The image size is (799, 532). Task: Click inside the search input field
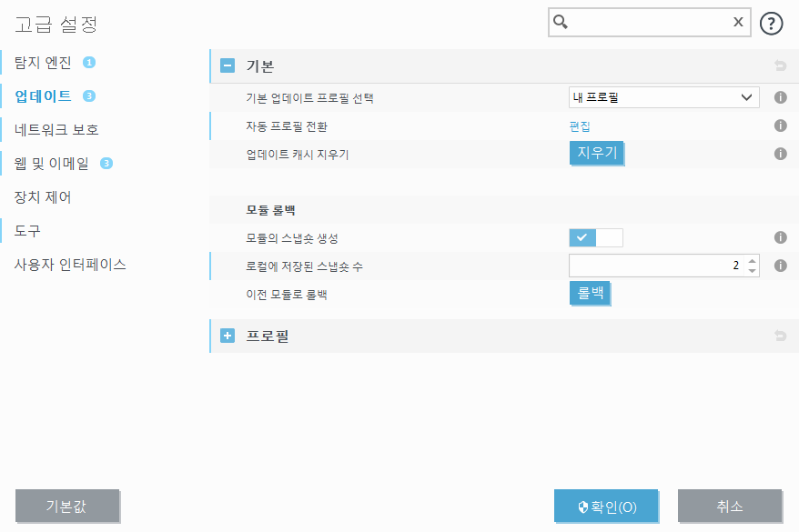(646, 22)
